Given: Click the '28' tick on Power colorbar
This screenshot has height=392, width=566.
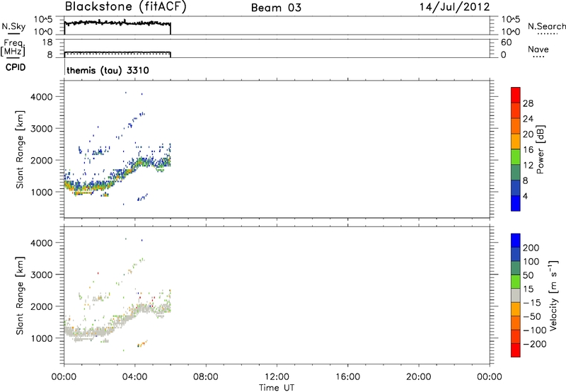Looking at the screenshot, I should click(528, 103).
